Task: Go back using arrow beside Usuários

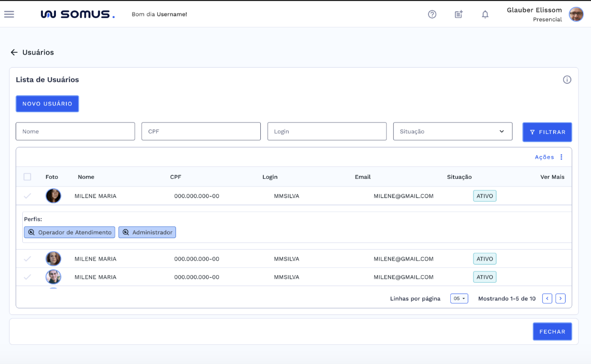Action: coord(14,52)
